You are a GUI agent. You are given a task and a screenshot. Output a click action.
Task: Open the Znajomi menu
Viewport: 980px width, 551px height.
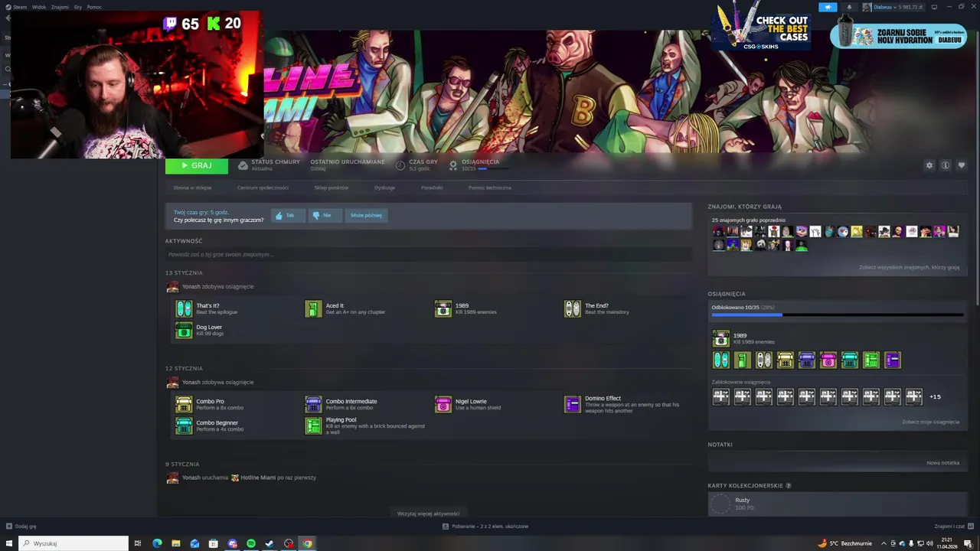tap(60, 7)
